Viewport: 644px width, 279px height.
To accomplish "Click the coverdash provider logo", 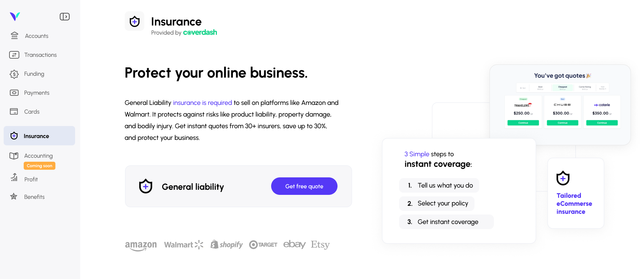I will pos(200,32).
